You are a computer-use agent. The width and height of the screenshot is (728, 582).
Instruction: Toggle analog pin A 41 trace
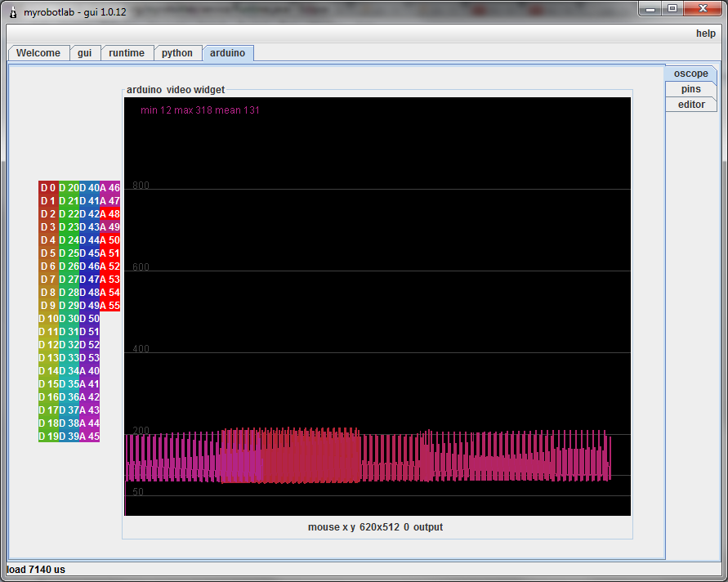pos(89,383)
